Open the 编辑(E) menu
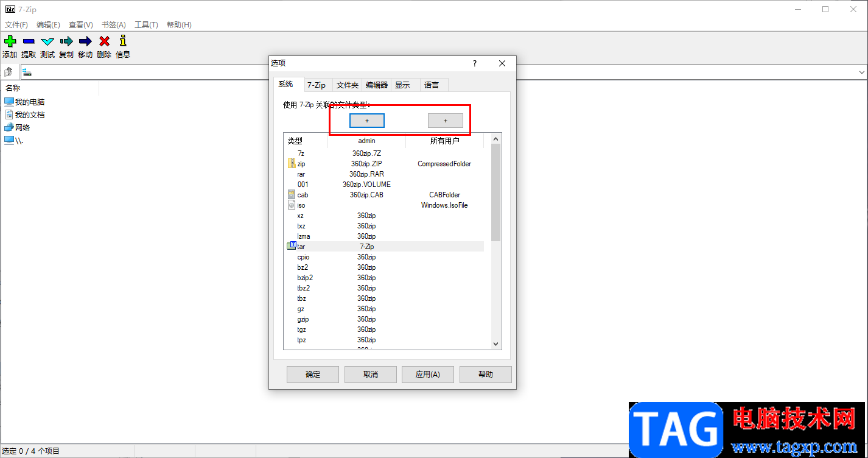The width and height of the screenshot is (868, 458). (48, 25)
